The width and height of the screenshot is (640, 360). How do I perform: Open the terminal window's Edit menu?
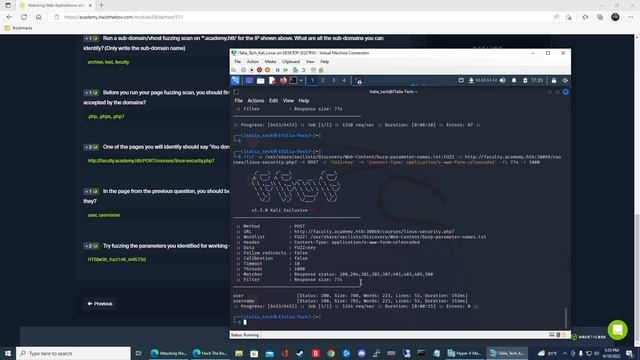(273, 100)
